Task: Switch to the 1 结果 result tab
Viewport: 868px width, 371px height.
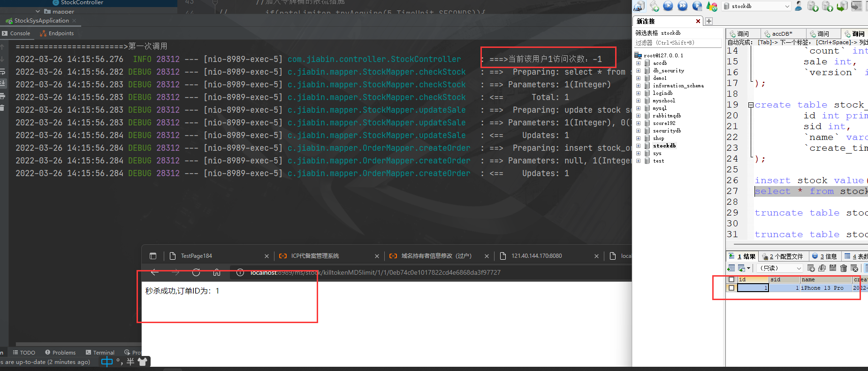Action: (x=742, y=256)
